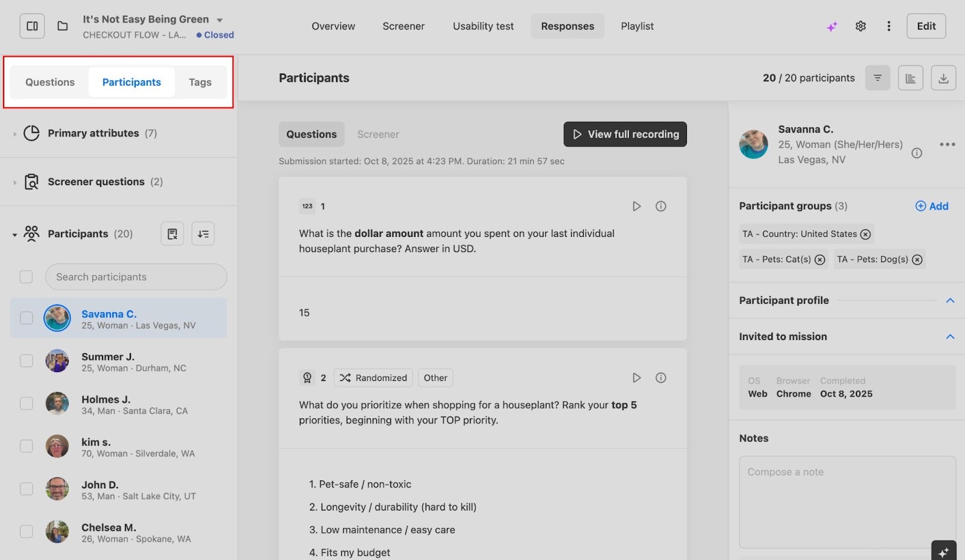
Task: Open the project title dropdown arrow
Action: tap(220, 20)
